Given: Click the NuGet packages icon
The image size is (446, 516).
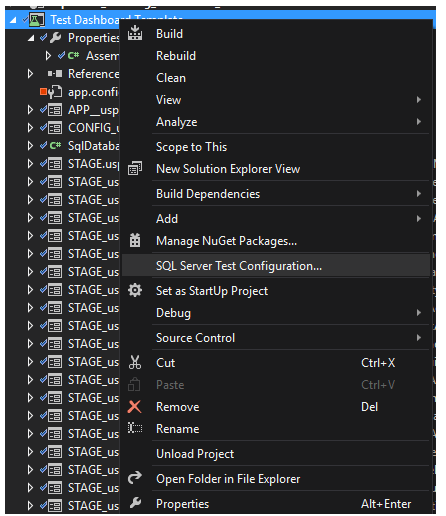Looking at the screenshot, I should 135,240.
